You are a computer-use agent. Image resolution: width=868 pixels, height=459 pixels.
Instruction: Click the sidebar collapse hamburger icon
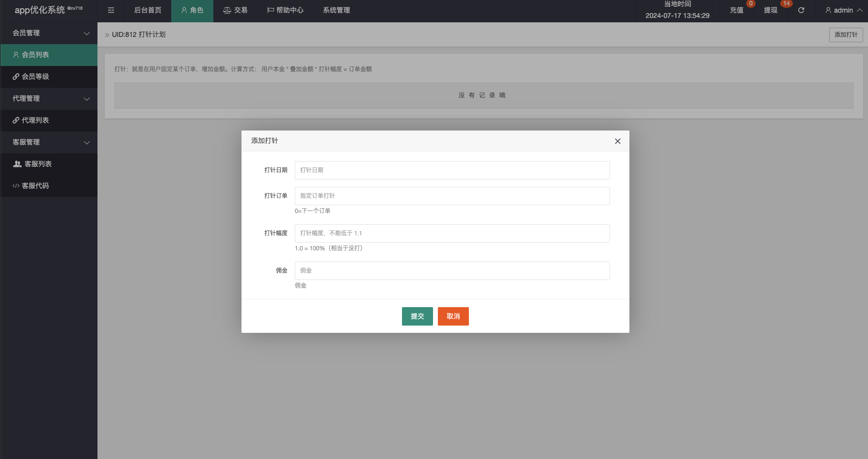pyautogui.click(x=111, y=10)
